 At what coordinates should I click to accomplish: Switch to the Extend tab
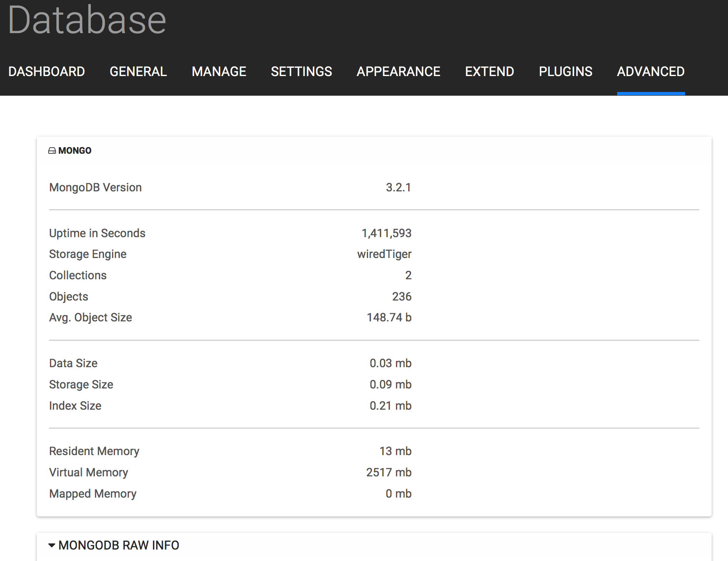tap(490, 72)
